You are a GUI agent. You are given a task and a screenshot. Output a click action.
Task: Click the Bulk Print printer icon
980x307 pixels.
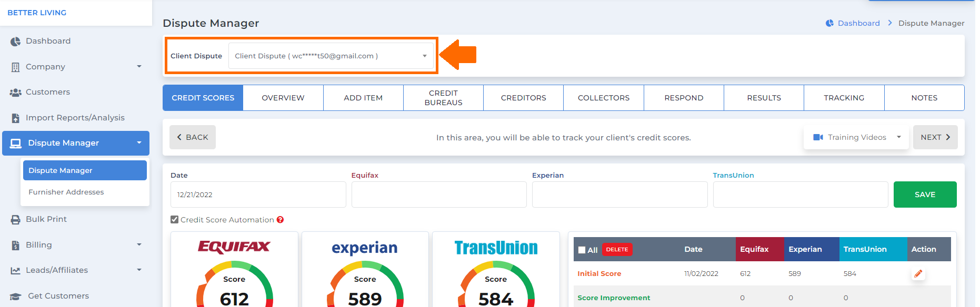click(x=15, y=220)
